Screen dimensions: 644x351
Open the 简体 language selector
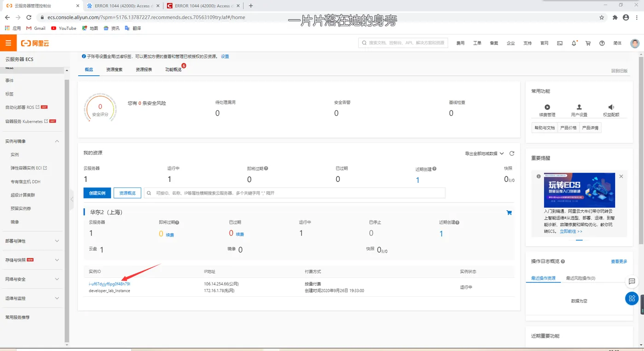click(617, 43)
